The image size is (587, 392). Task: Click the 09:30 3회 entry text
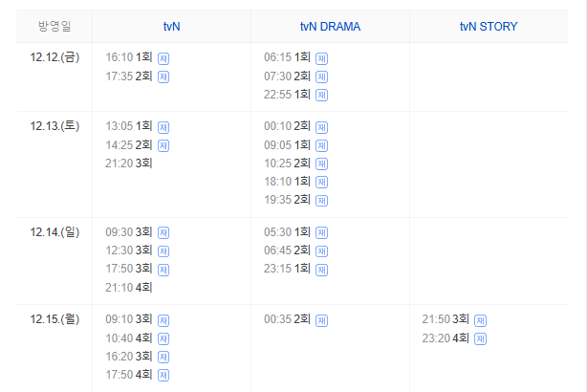point(129,232)
